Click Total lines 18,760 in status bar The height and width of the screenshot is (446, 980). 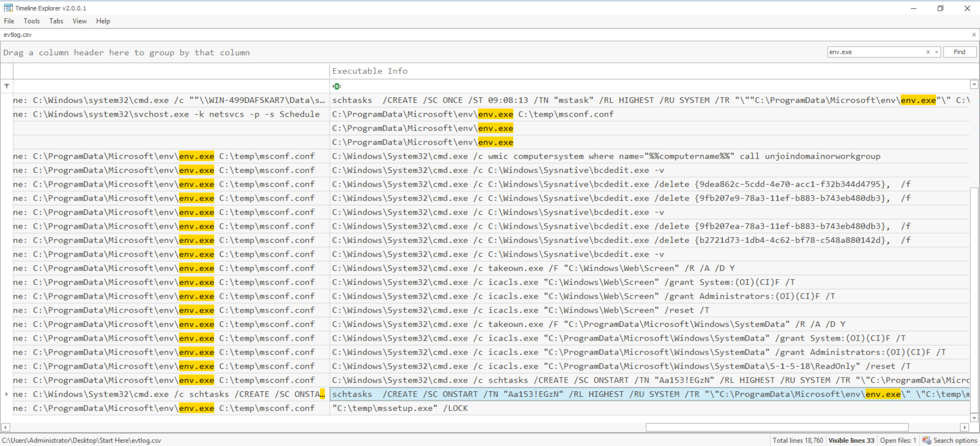coord(798,440)
